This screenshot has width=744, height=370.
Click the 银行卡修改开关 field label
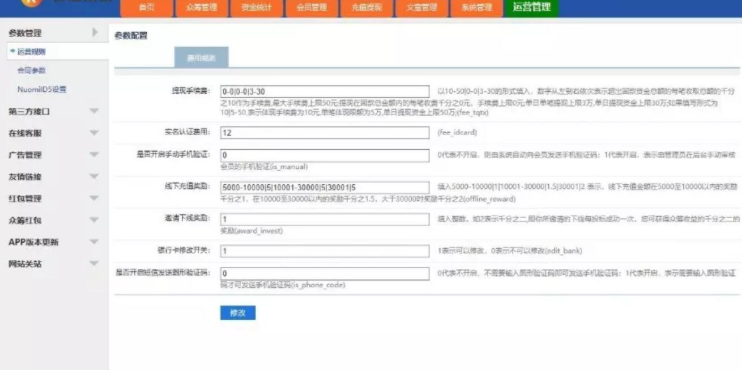point(184,250)
